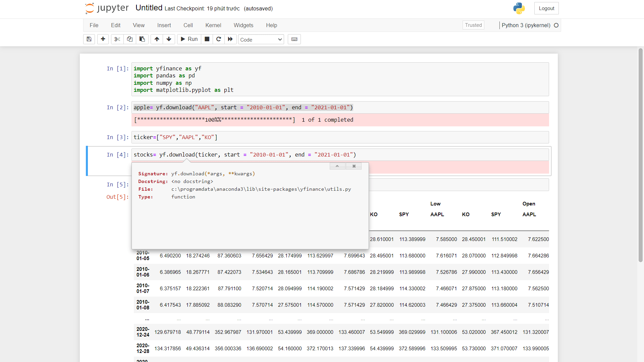Click the paste cells icon

pos(142,39)
